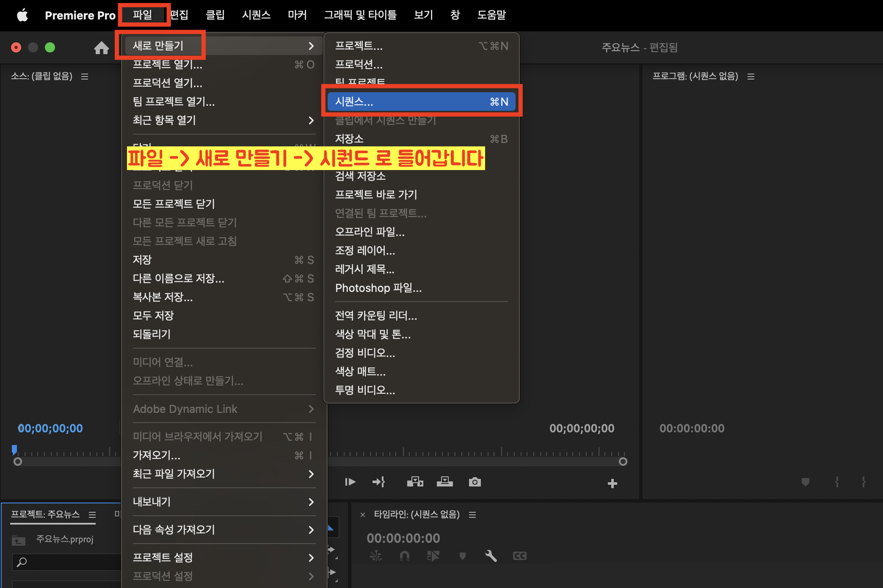The width and height of the screenshot is (883, 588).
Task: Toggle the closed captions CC button
Action: pos(519,556)
